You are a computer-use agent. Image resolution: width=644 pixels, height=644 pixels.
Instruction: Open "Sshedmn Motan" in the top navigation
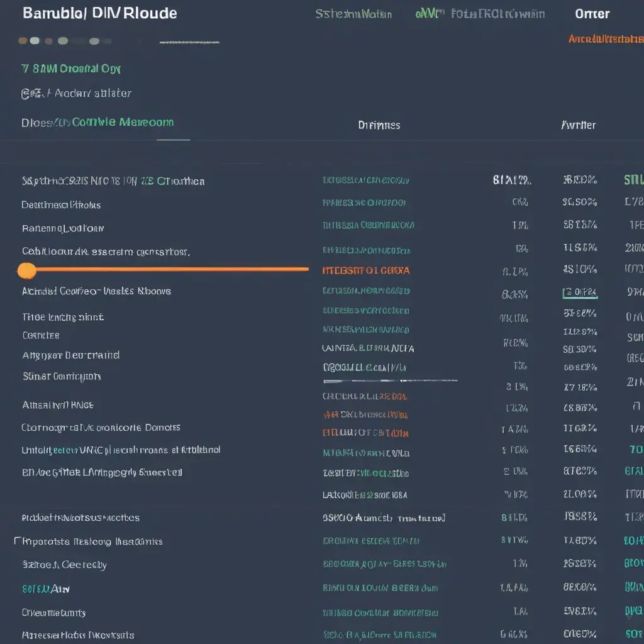[353, 14]
